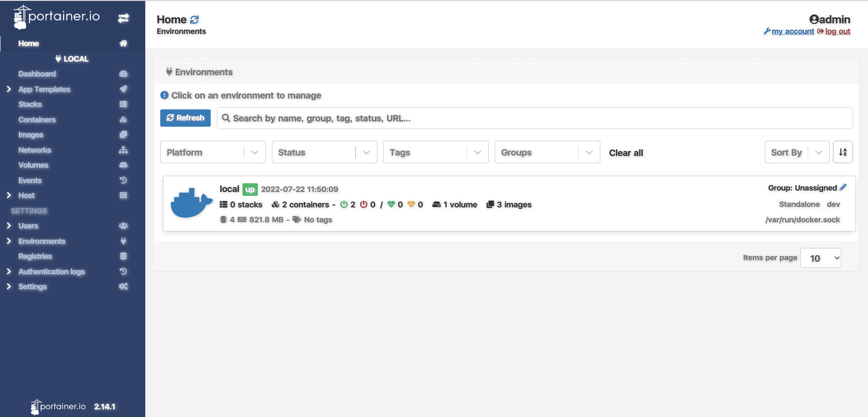This screenshot has height=417, width=868.
Task: Click Clear all filters
Action: tap(626, 153)
